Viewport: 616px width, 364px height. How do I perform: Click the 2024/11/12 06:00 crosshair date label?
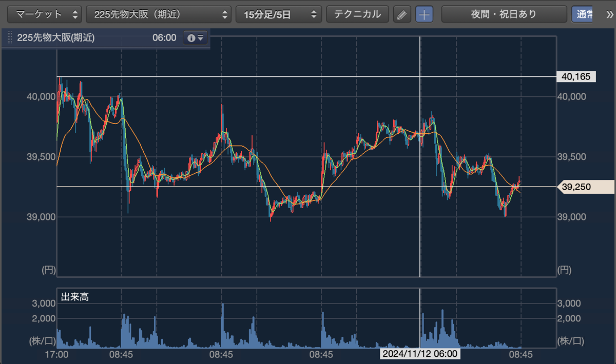point(420,354)
